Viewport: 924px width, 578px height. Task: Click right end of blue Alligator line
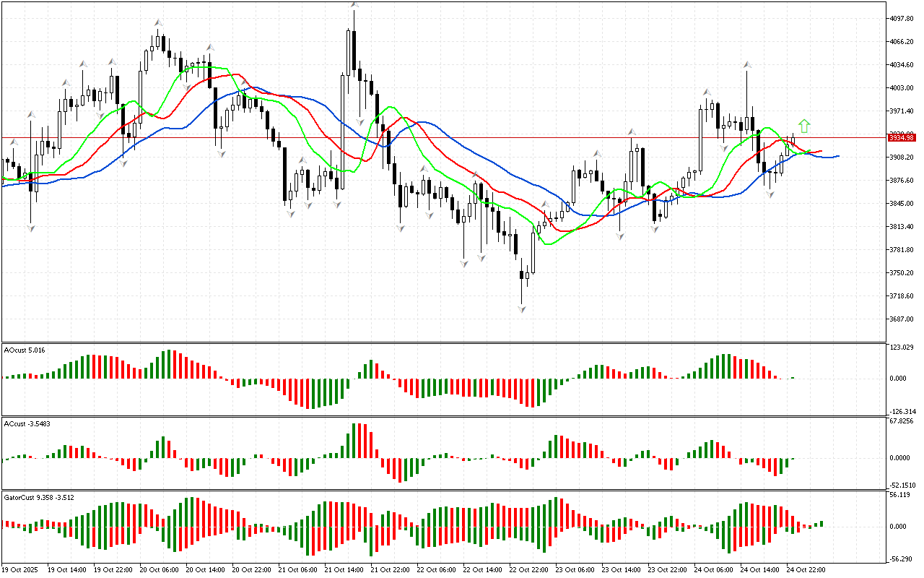(838, 155)
